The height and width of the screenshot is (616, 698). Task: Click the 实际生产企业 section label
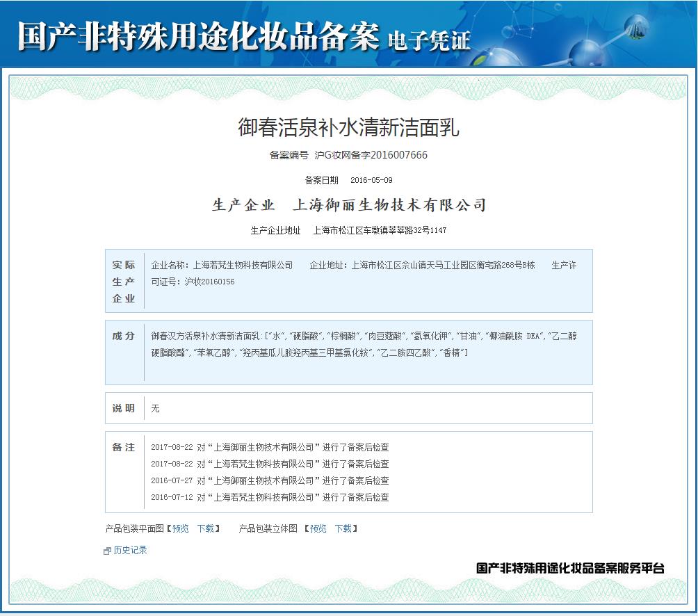(x=123, y=282)
